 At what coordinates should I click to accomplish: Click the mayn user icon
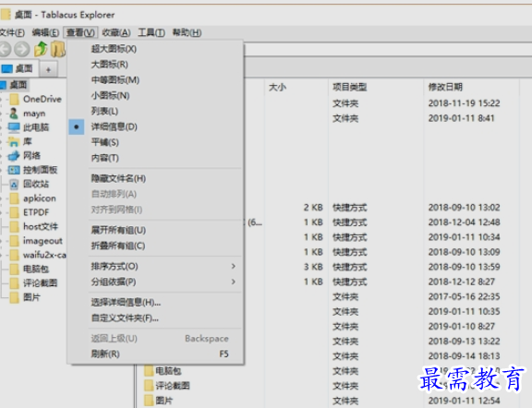pyautogui.click(x=14, y=113)
